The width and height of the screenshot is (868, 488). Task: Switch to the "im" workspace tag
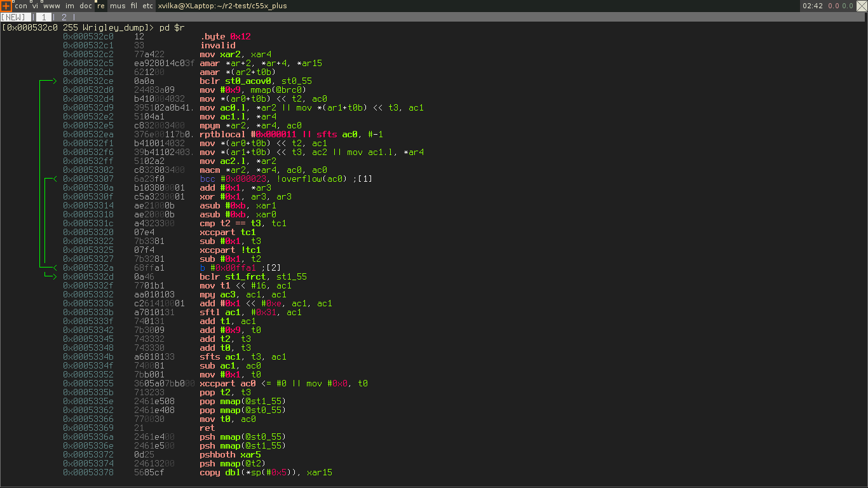click(70, 6)
